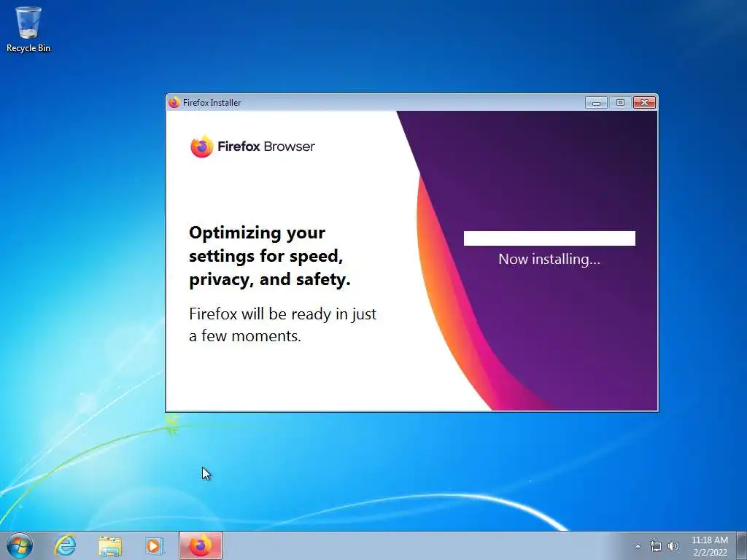Open the Recycle Bin desktop icon
The height and width of the screenshot is (560, 747).
tap(28, 29)
